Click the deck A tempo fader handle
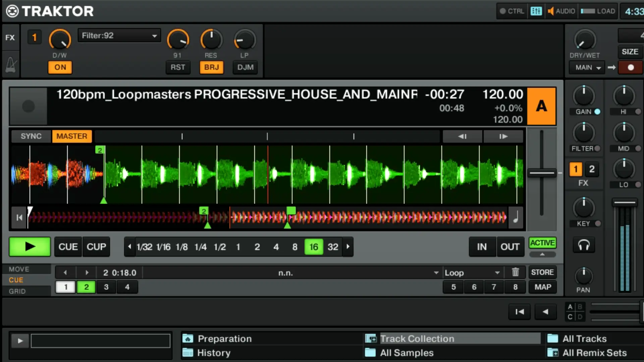This screenshot has width=644, height=362. [x=542, y=173]
